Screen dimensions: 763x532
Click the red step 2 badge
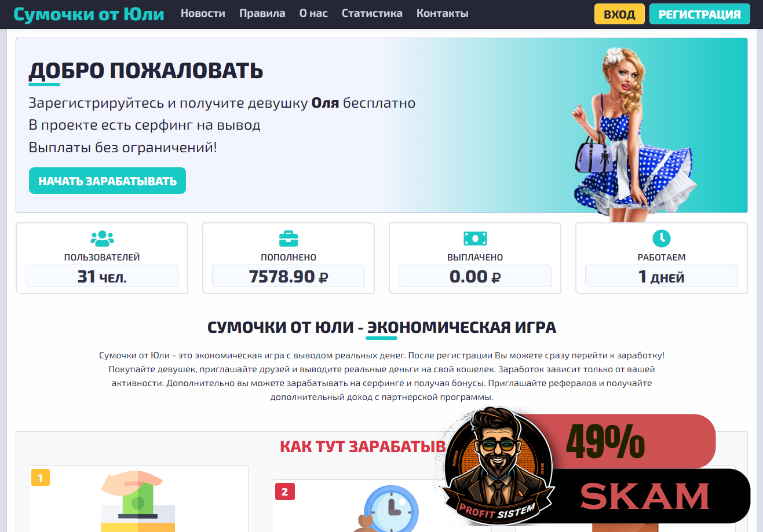pyautogui.click(x=284, y=491)
